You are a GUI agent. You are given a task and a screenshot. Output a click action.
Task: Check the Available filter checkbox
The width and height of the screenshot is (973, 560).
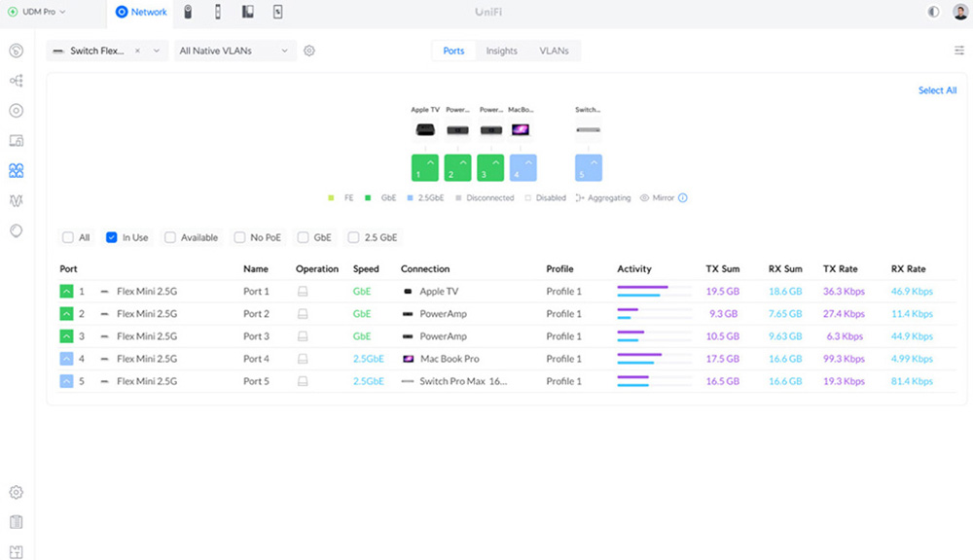coord(170,237)
